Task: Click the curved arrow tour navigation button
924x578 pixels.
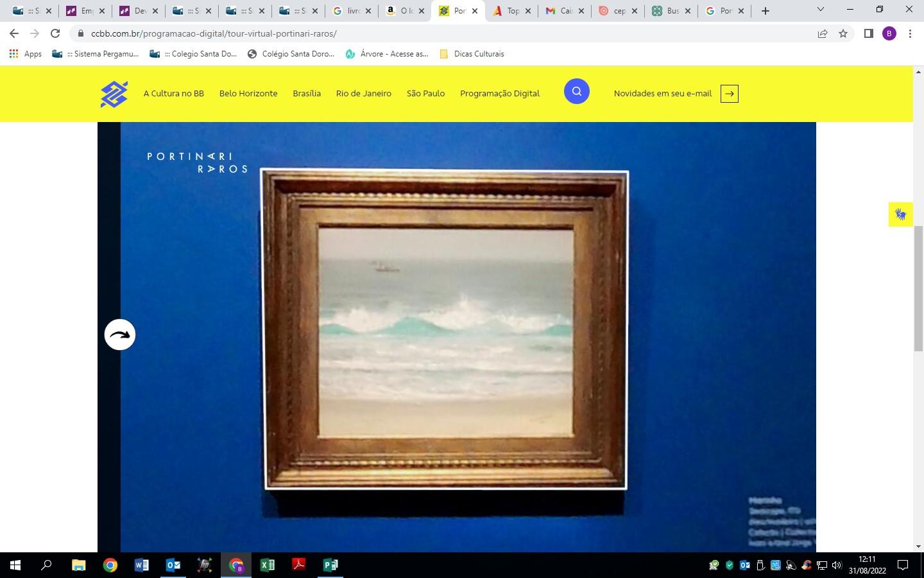Action: click(x=120, y=335)
